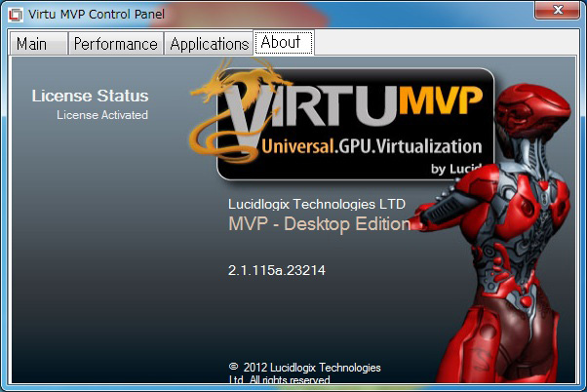Click the version number 2.1.115a.23214
587x392 pixels.
tap(277, 270)
